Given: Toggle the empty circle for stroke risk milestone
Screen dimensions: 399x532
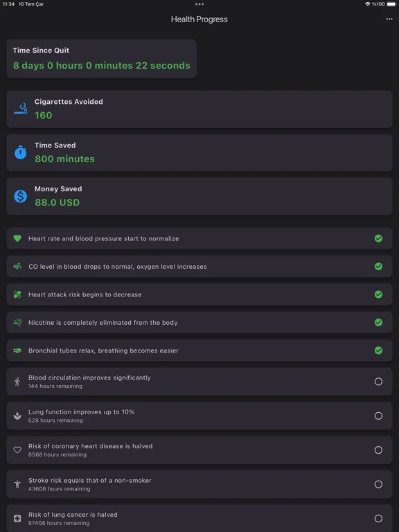Looking at the screenshot, I should click(378, 484).
